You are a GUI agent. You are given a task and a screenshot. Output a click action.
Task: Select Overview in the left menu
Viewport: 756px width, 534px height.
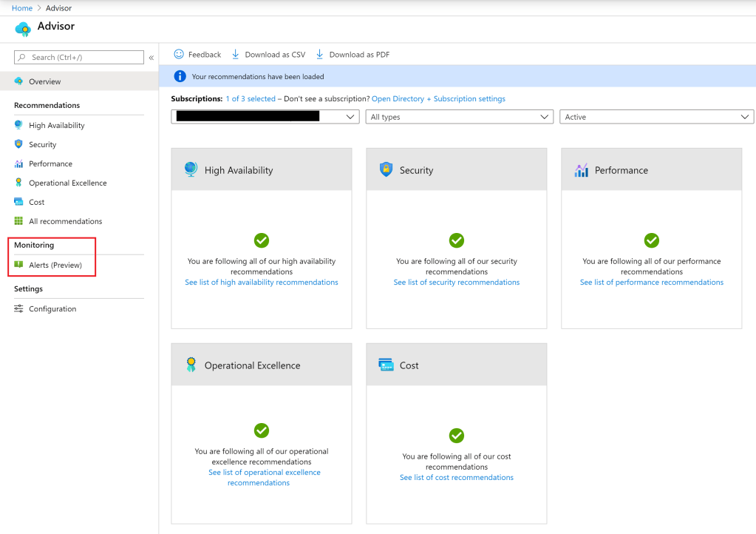[44, 81]
